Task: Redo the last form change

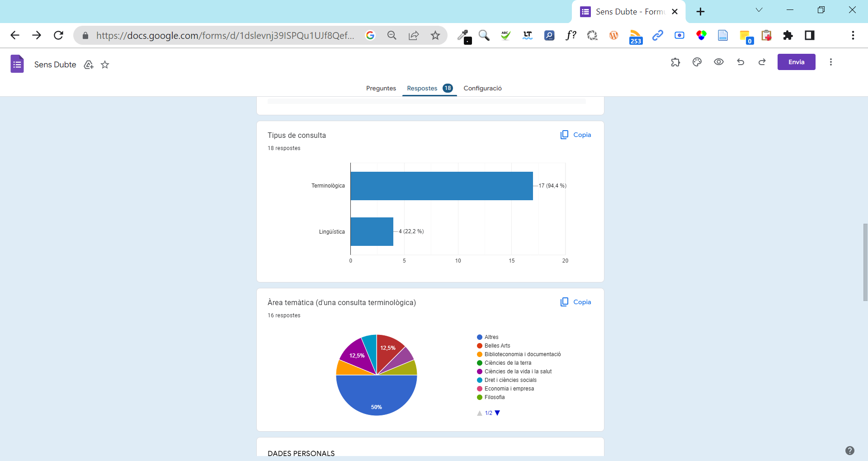Action: [762, 62]
